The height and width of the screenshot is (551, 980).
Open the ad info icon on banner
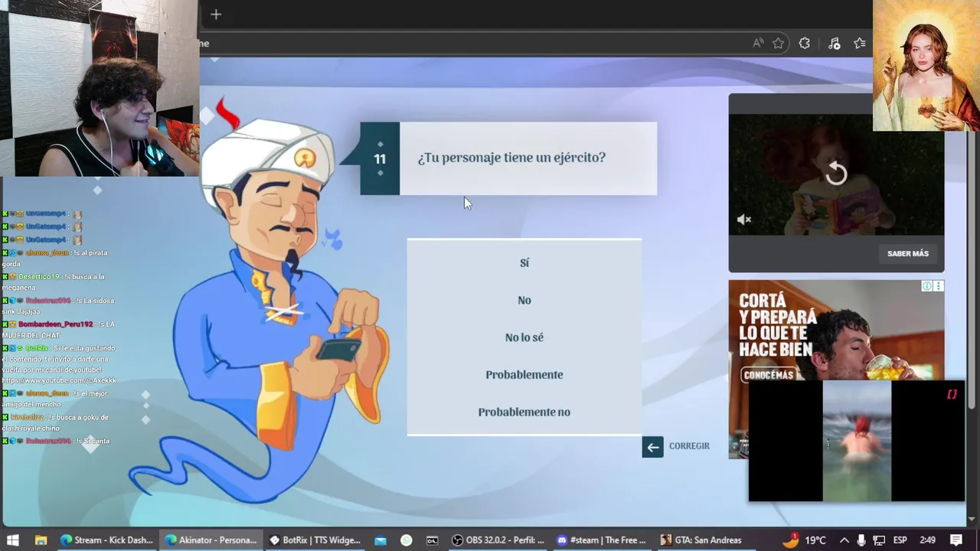point(927,286)
